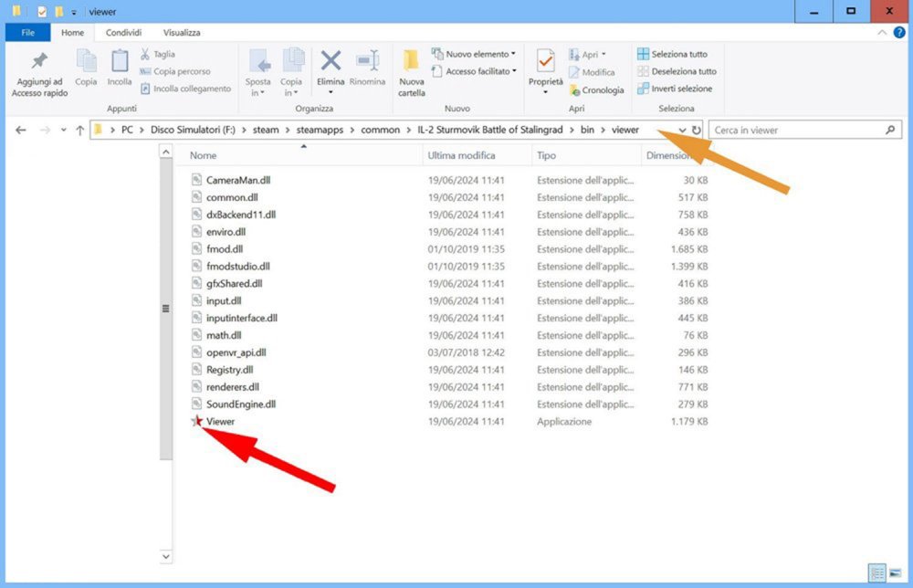
Task: Select Copia percorso command
Action: (x=174, y=71)
